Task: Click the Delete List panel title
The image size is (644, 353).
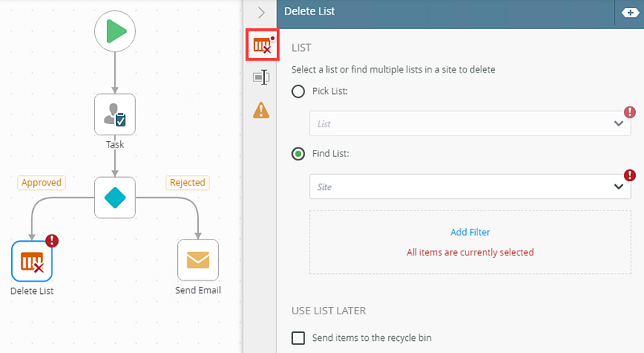Action: 309,11
